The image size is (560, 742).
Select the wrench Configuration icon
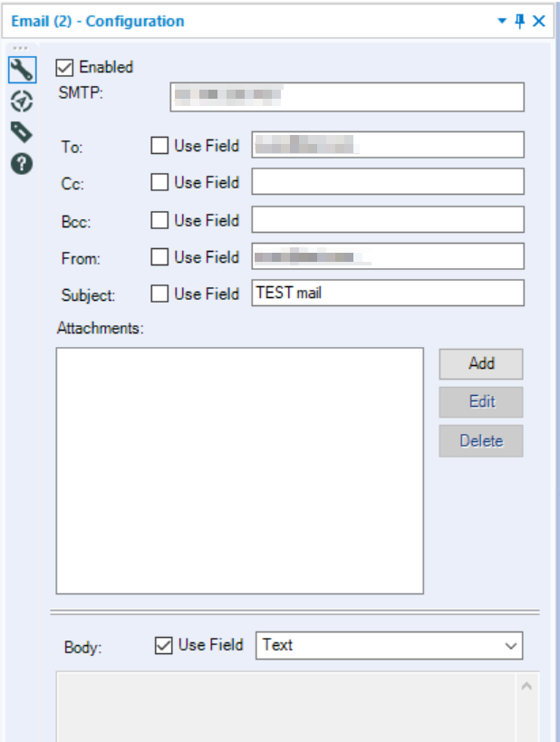(x=22, y=70)
